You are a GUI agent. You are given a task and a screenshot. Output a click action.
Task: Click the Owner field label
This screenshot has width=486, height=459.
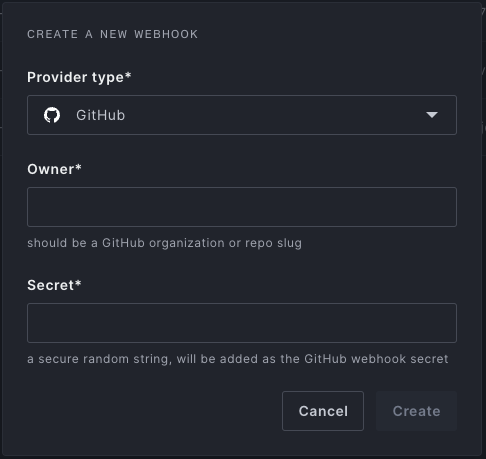(x=54, y=169)
